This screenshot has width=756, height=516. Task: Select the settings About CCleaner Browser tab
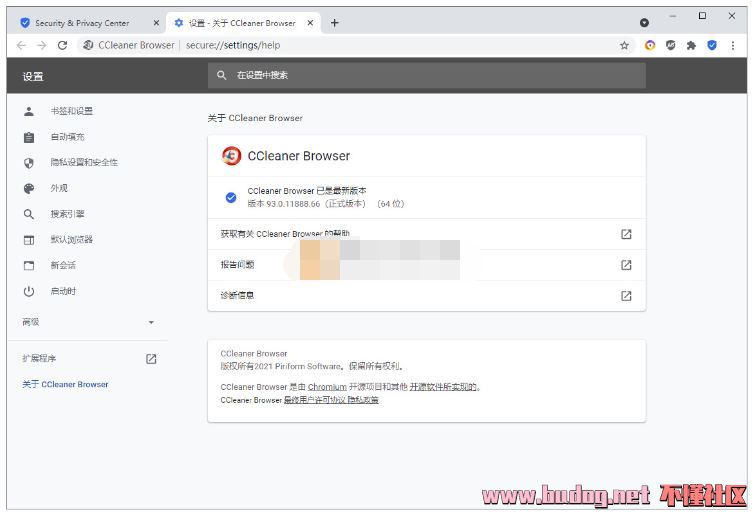click(243, 23)
